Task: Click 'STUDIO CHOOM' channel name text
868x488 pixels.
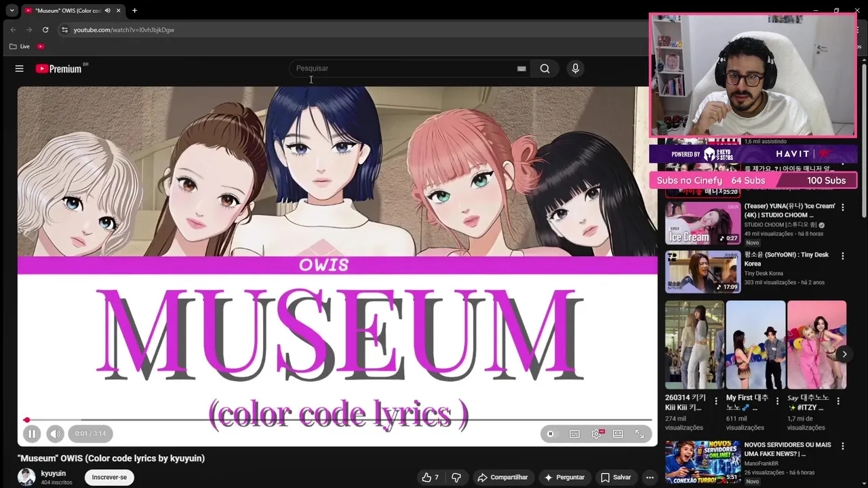Action: coord(780,224)
